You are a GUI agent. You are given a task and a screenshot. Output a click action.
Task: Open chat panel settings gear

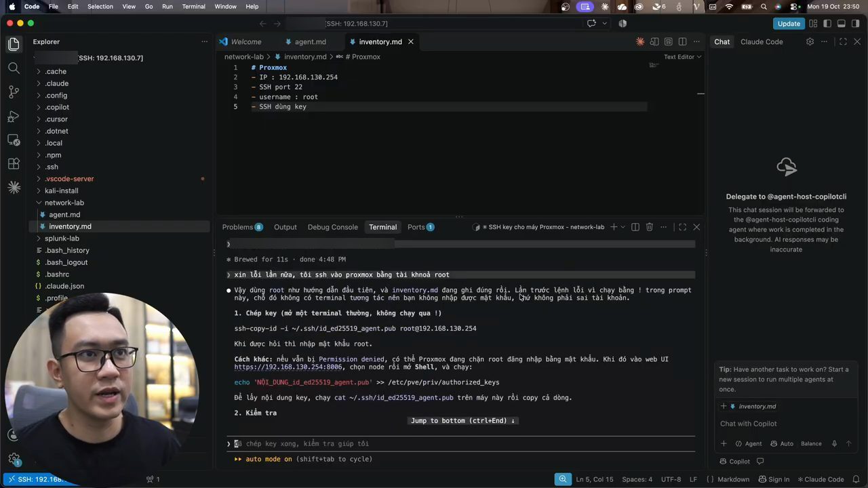[x=810, y=41]
